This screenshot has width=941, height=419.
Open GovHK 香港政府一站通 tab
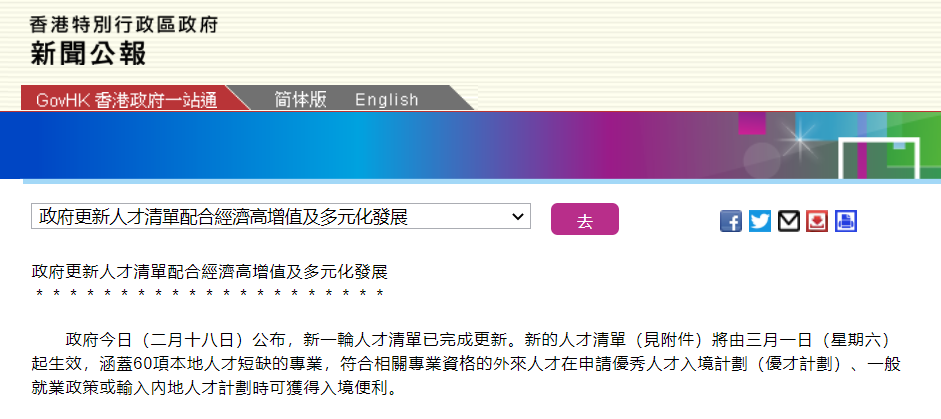(x=127, y=100)
